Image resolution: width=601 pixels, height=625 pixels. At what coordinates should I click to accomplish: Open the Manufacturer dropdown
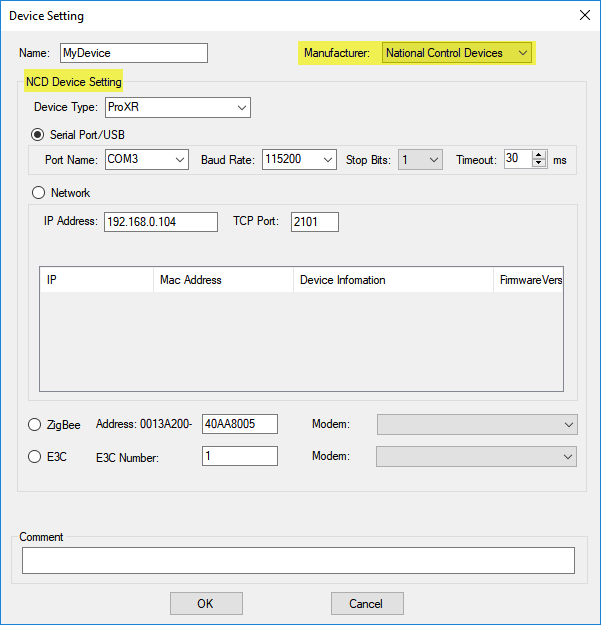pos(456,53)
